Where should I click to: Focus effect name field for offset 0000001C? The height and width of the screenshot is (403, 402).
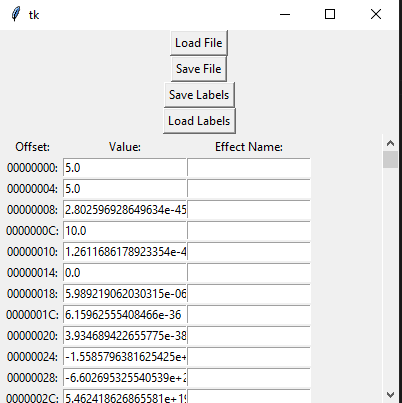point(249,314)
